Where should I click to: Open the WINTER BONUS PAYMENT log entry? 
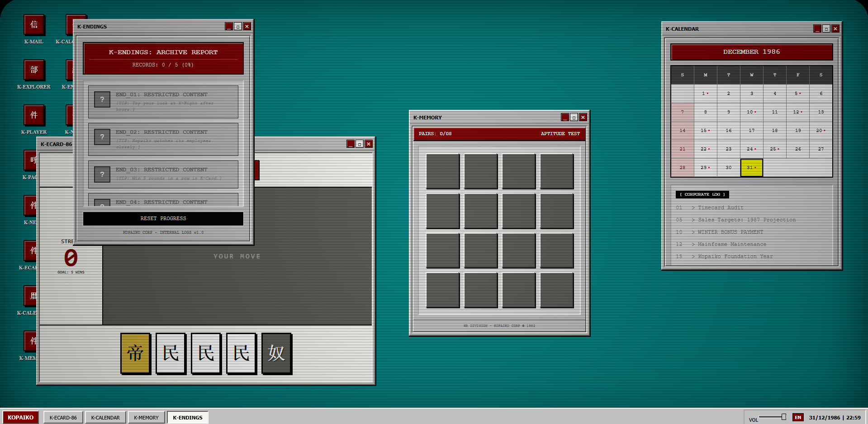751,232
